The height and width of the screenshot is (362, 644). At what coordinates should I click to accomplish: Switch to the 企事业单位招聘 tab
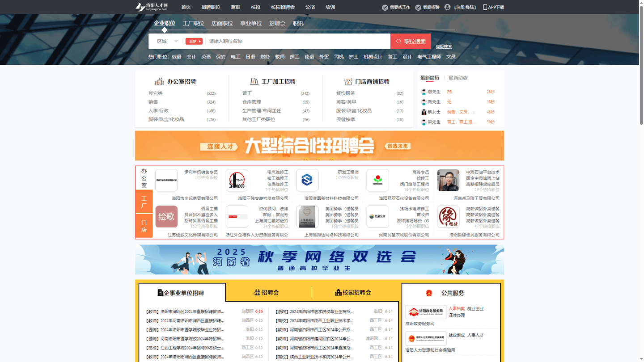(x=181, y=293)
